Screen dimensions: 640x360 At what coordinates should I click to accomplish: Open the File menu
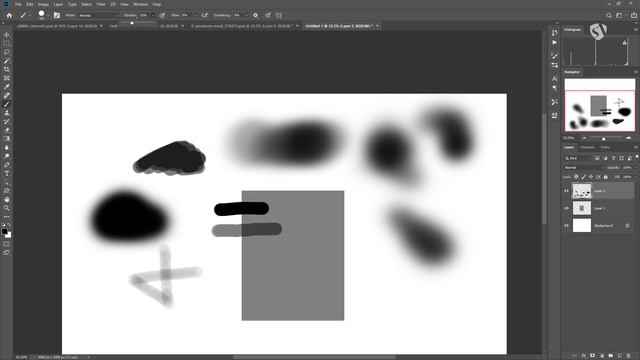coord(18,4)
